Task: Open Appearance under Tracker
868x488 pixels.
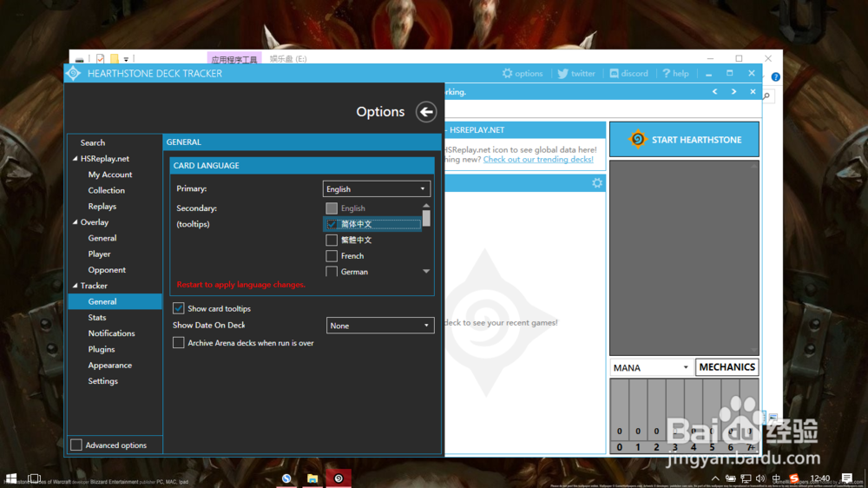Action: pyautogui.click(x=109, y=366)
